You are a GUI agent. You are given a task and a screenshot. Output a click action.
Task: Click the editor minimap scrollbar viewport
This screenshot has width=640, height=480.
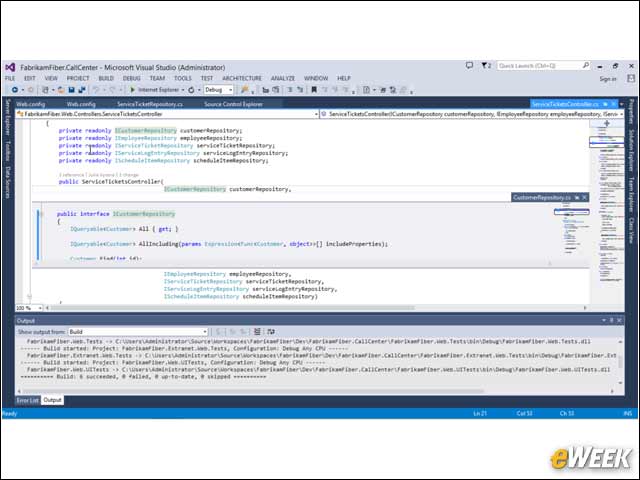[606, 142]
